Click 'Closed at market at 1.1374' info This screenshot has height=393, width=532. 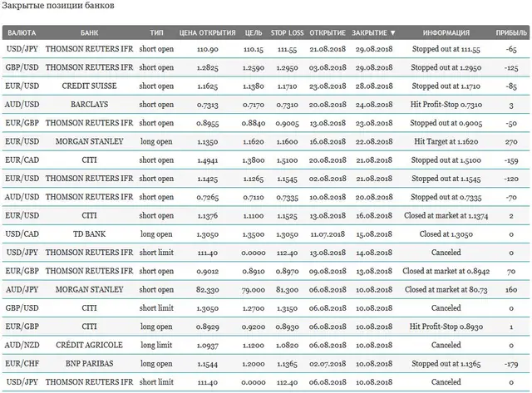(446, 215)
